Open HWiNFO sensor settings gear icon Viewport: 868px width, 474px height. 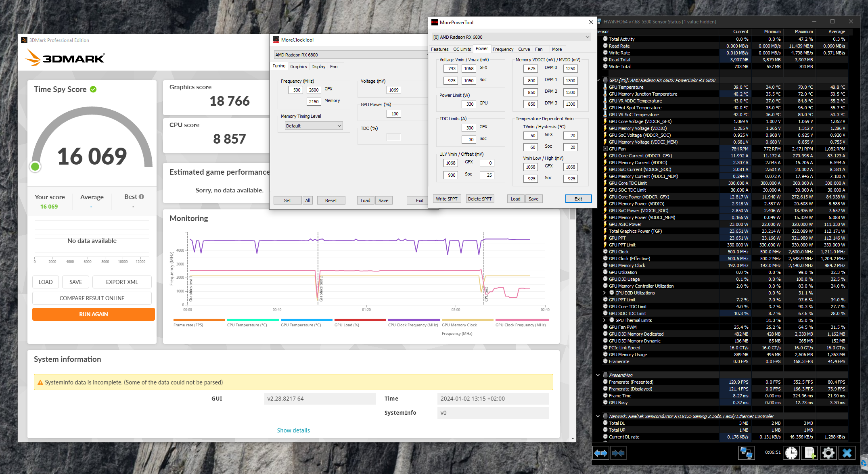pyautogui.click(x=828, y=453)
